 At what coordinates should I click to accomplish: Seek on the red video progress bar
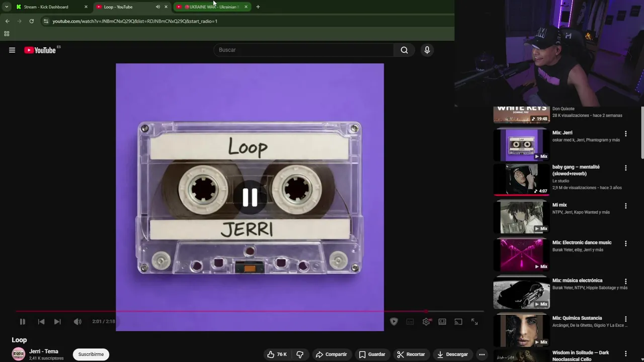point(250,311)
